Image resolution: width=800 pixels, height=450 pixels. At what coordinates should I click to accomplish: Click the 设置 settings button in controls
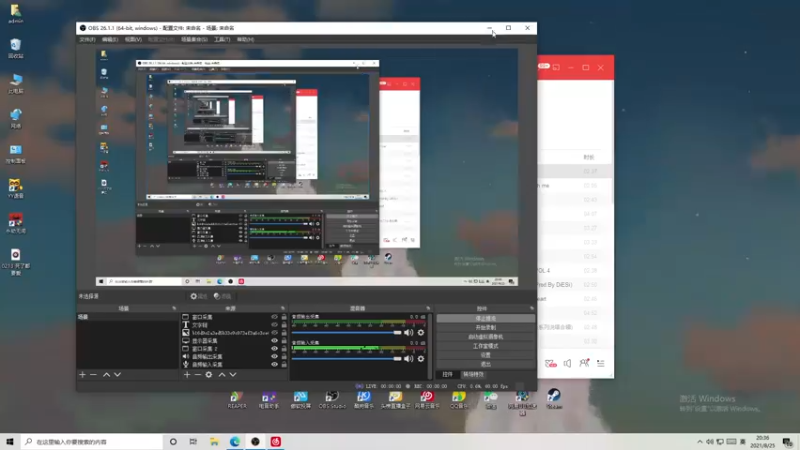(x=485, y=355)
